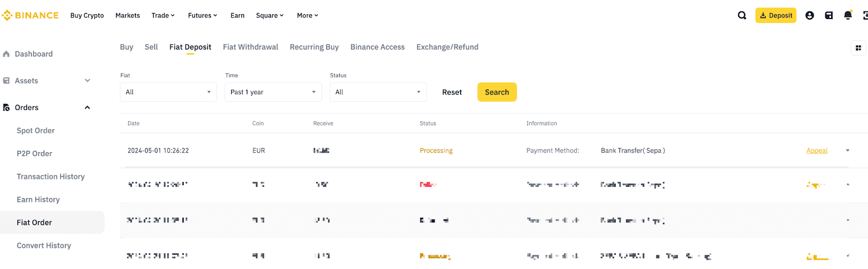Open the user profile icon

(809, 15)
